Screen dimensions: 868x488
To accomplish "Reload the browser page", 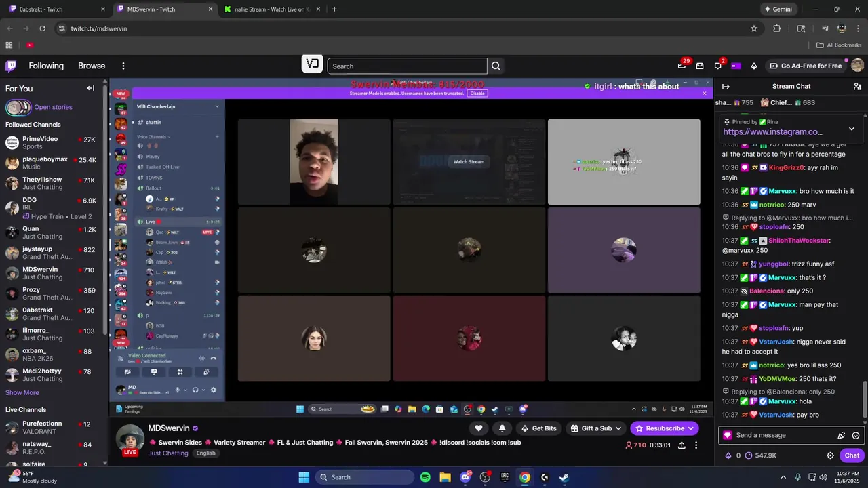I will pos(42,28).
